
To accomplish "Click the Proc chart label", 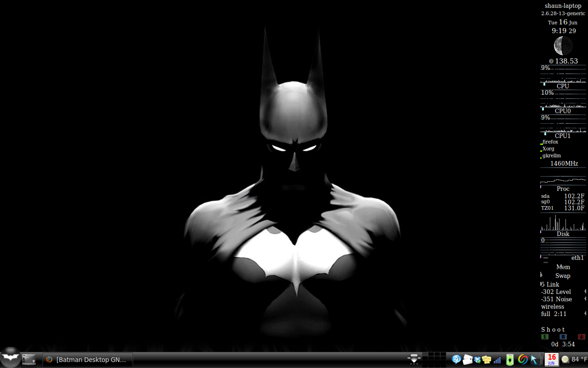I will [x=563, y=189].
